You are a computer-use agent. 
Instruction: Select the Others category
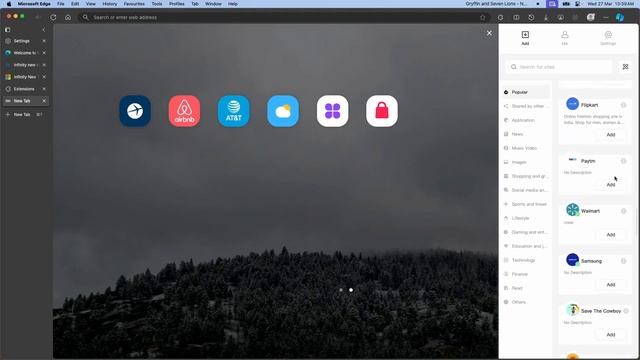526,302
